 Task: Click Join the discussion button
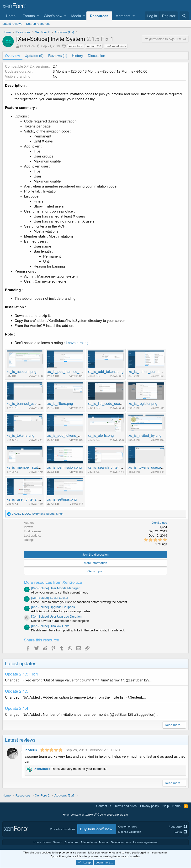[x=95, y=555]
